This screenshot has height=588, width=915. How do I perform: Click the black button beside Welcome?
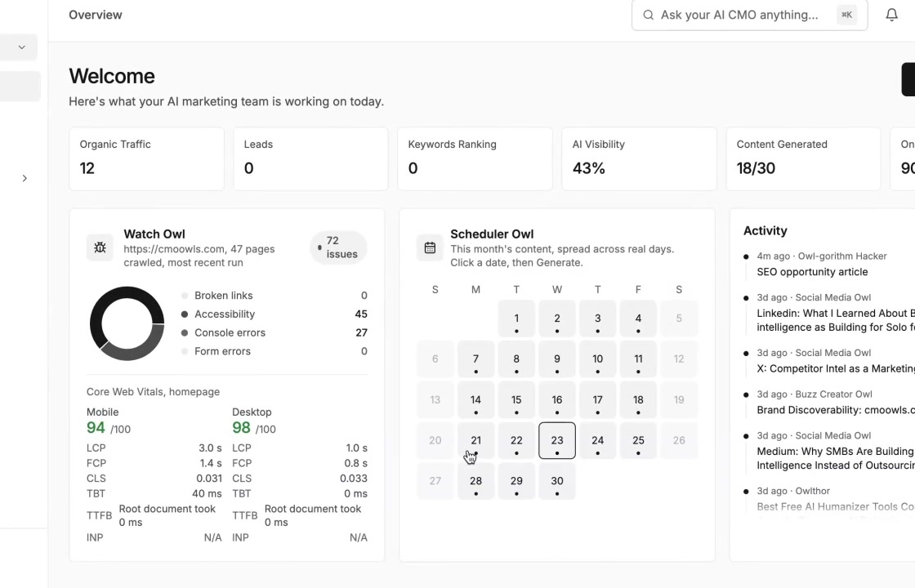pos(908,79)
